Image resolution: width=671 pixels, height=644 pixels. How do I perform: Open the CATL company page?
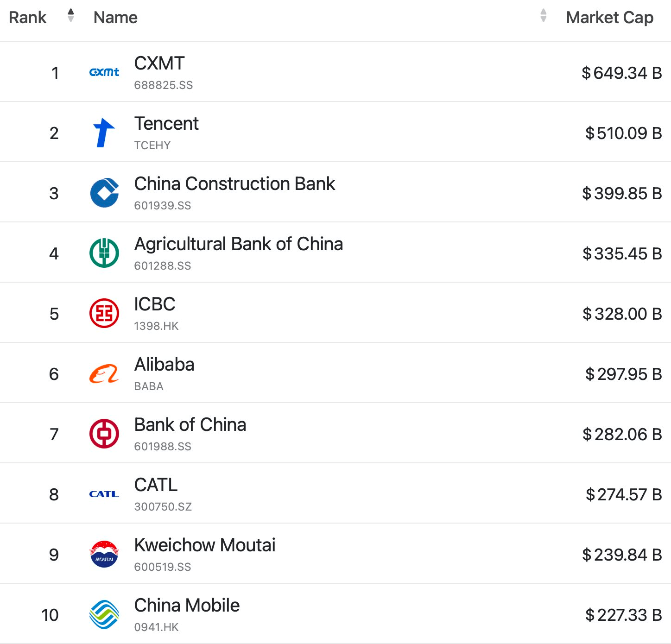(156, 485)
